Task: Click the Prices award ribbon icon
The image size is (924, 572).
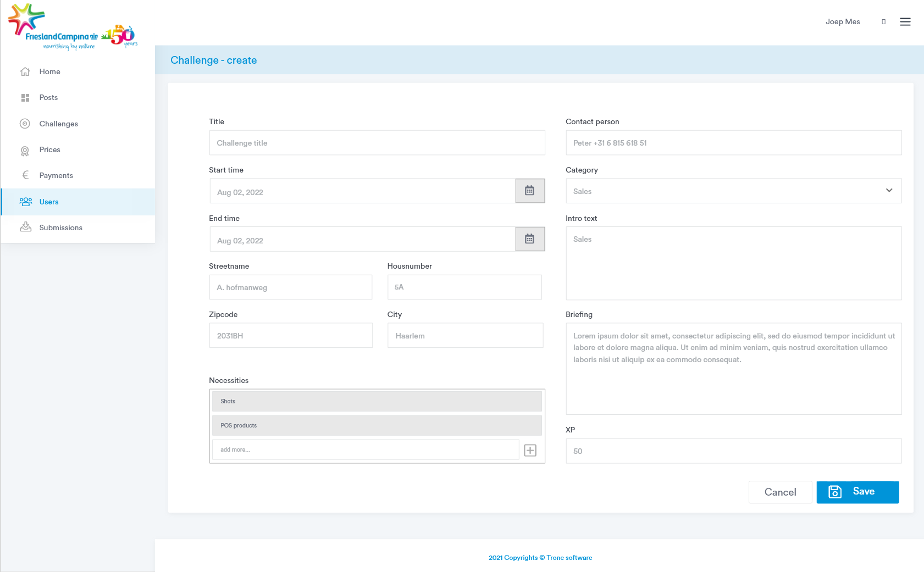Action: (25, 151)
